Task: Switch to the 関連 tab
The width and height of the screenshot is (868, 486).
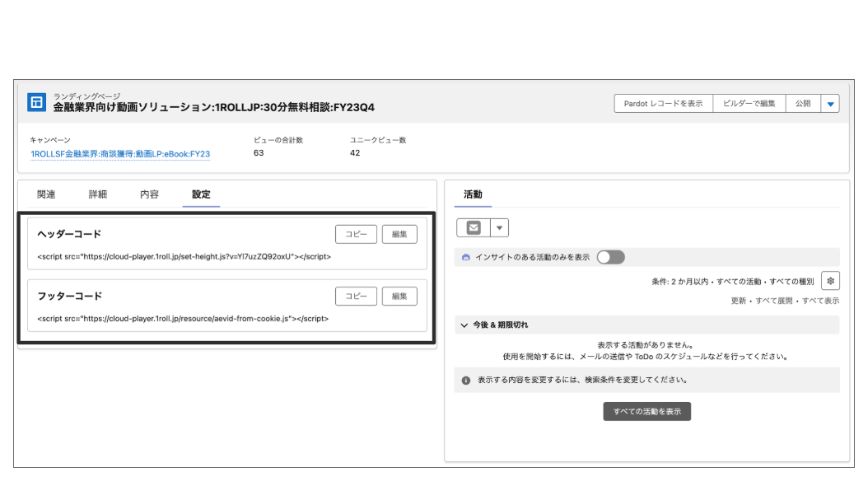Action: [46, 194]
